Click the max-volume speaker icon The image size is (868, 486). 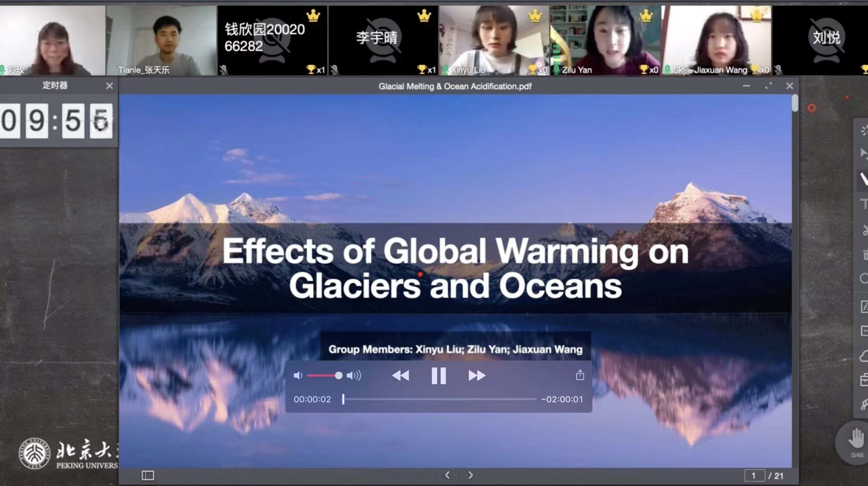click(354, 375)
